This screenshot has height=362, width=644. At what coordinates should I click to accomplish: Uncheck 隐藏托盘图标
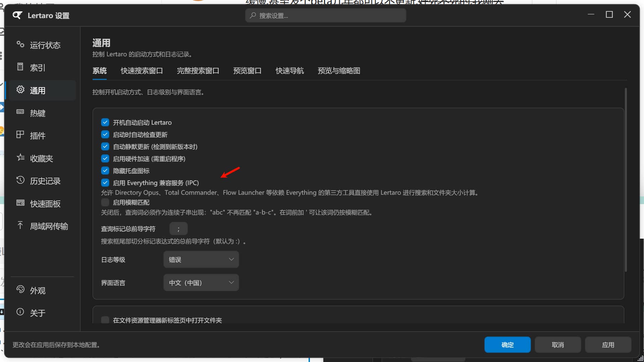pos(105,171)
